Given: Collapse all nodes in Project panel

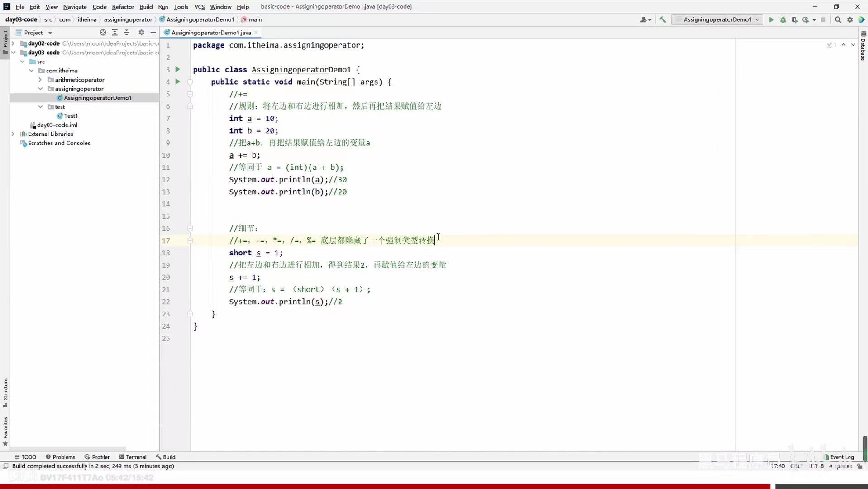Looking at the screenshot, I should [127, 32].
